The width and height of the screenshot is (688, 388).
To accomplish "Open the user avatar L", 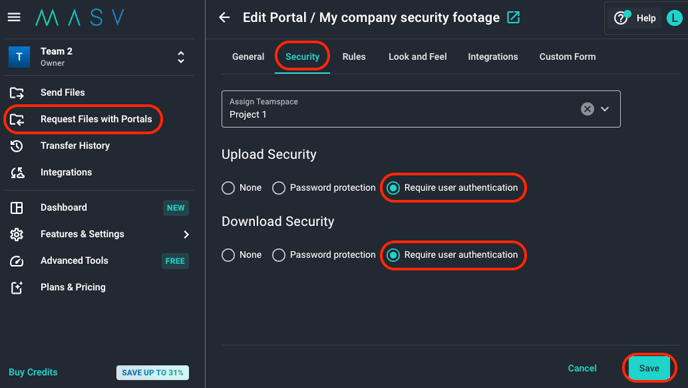I will click(674, 18).
